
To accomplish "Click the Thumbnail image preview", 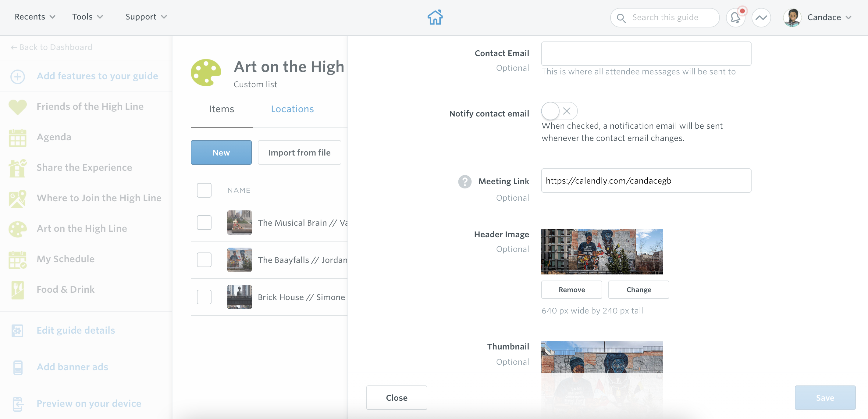I will 602,357.
